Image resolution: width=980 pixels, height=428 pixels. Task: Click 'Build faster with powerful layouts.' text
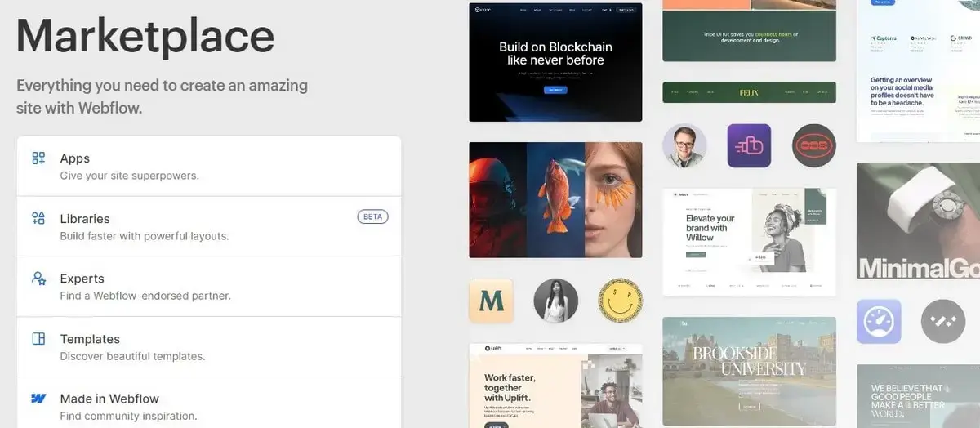[x=144, y=236]
